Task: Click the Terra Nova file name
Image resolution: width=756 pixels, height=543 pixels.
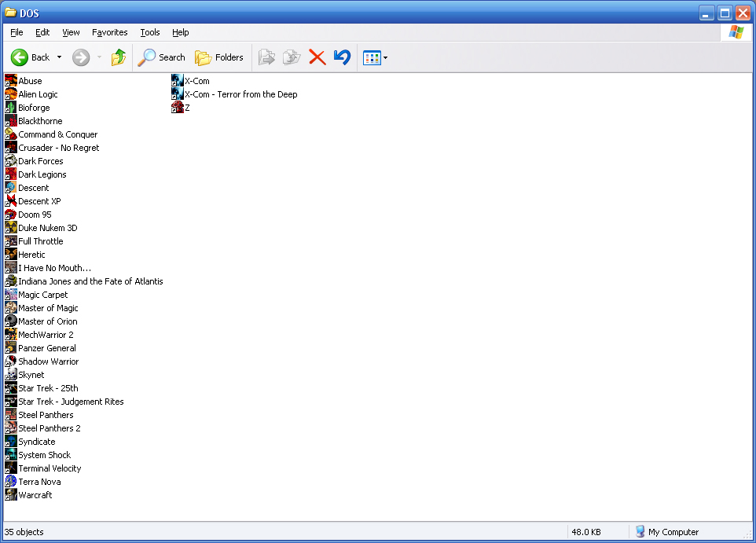Action: [x=39, y=482]
